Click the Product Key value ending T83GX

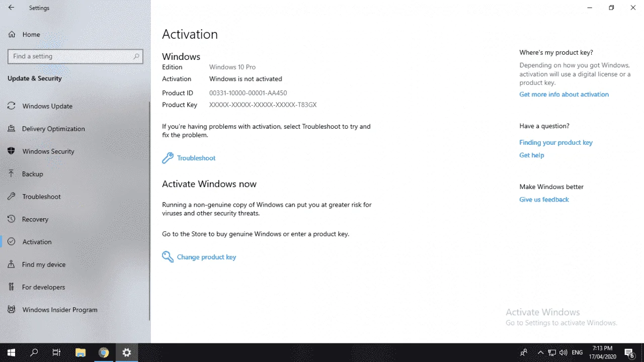tap(263, 105)
